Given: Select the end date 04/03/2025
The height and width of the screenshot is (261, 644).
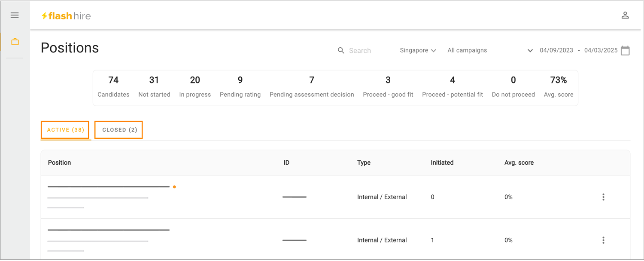Looking at the screenshot, I should pos(601,50).
